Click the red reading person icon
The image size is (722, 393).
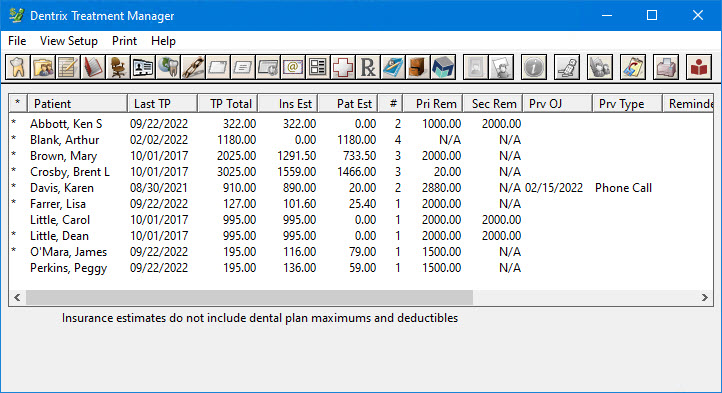point(699,68)
